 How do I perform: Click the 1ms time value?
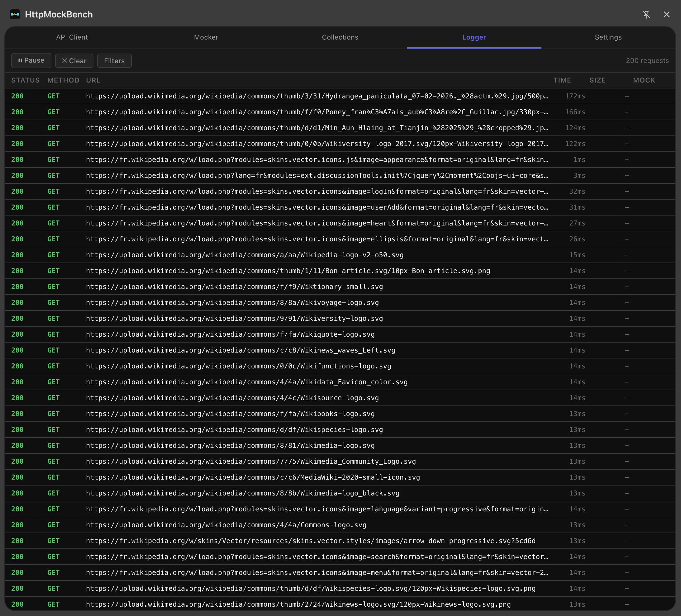(579, 160)
